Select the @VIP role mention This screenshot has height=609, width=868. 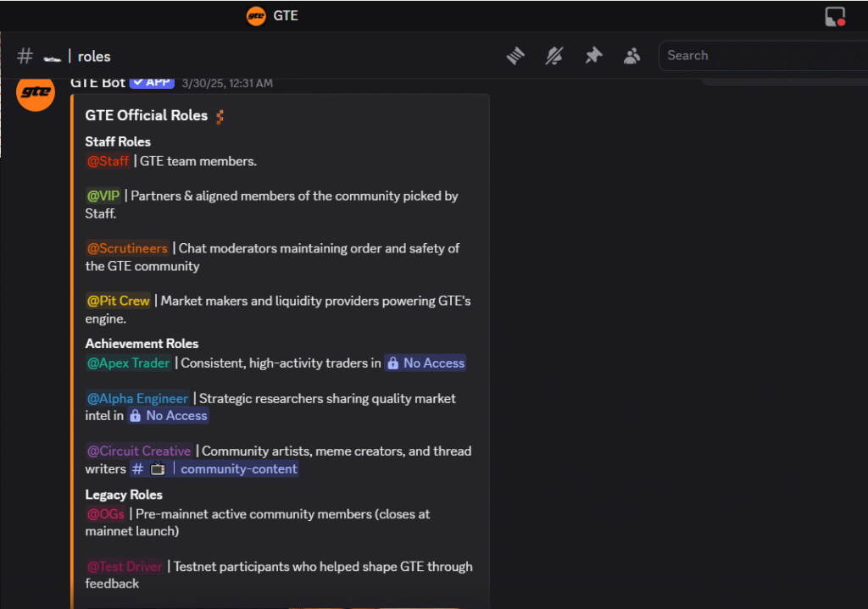pyautogui.click(x=103, y=196)
